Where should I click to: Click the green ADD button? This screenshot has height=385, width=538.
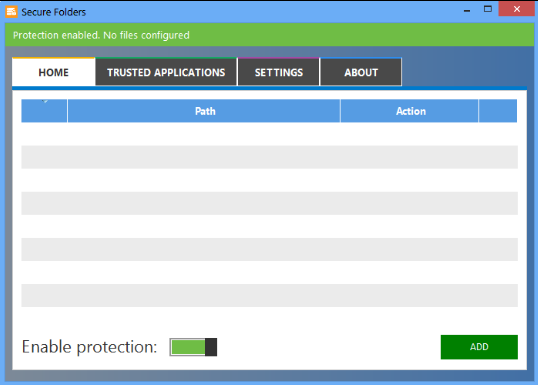click(x=479, y=347)
